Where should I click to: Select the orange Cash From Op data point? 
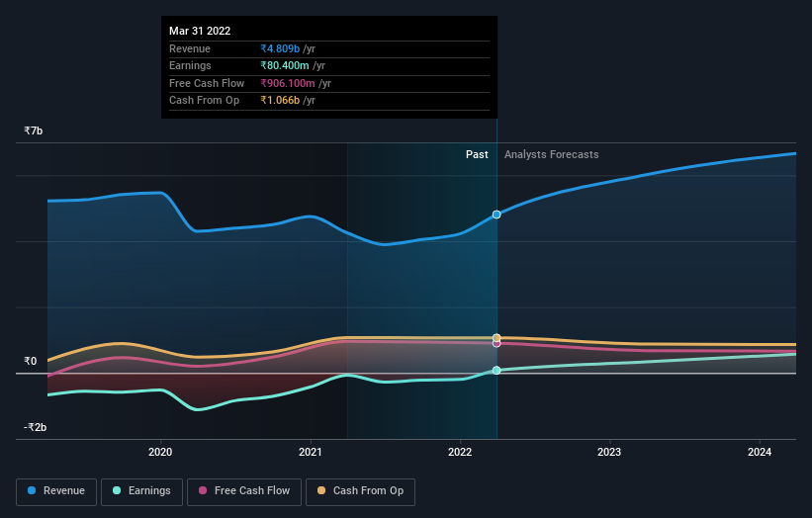(496, 337)
